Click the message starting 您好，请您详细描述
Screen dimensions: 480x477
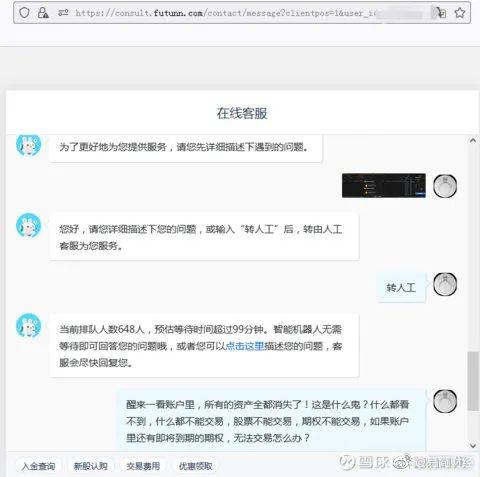tap(204, 237)
